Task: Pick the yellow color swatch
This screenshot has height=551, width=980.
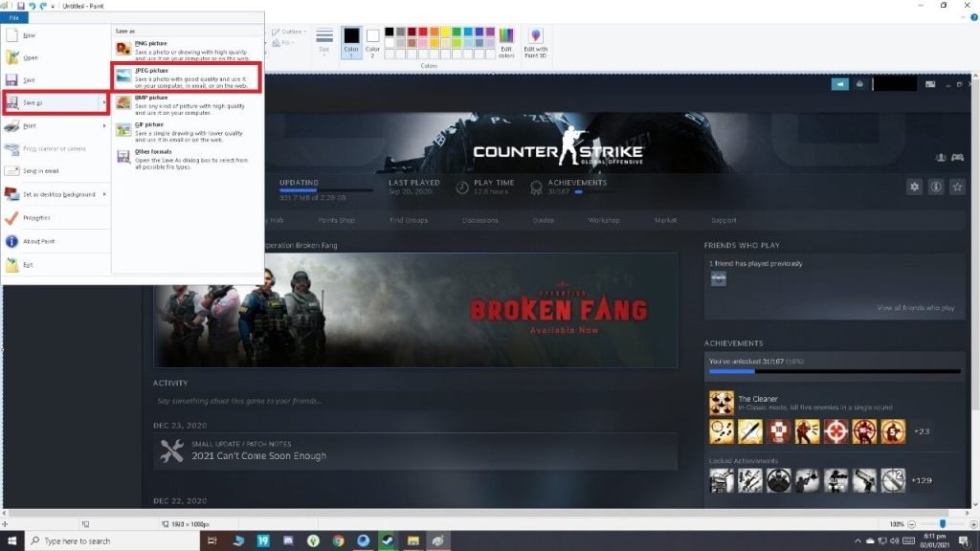Action: [x=446, y=32]
